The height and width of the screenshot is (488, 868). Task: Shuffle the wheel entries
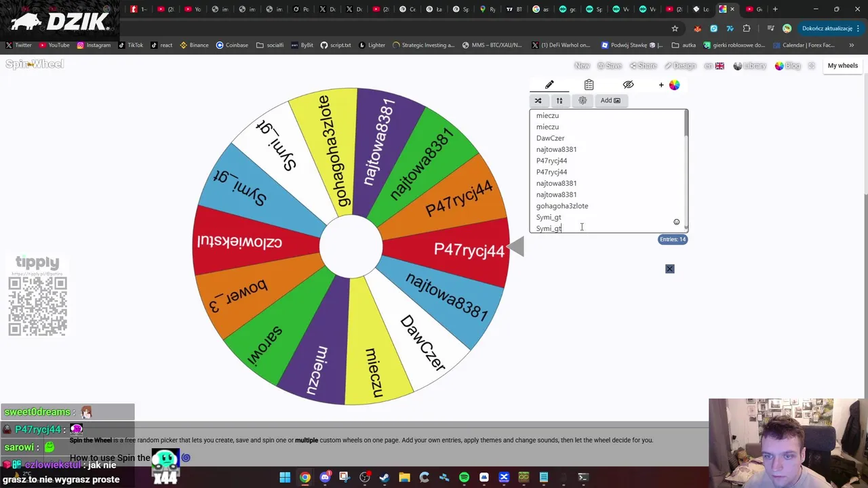click(x=538, y=100)
